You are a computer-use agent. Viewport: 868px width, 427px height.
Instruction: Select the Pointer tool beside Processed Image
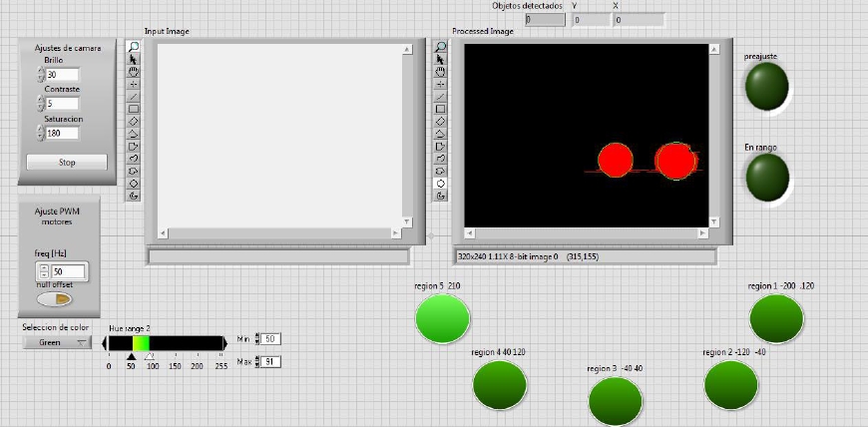tap(441, 59)
